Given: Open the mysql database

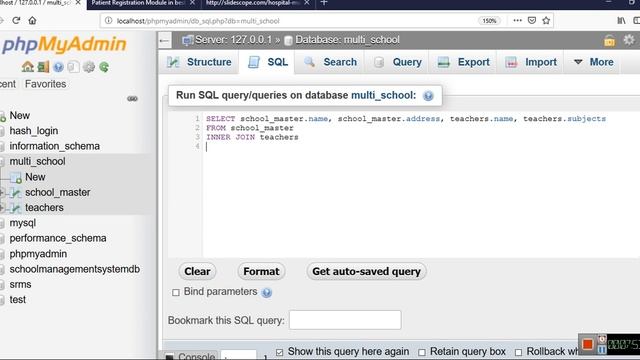Looking at the screenshot, I should [x=22, y=223].
